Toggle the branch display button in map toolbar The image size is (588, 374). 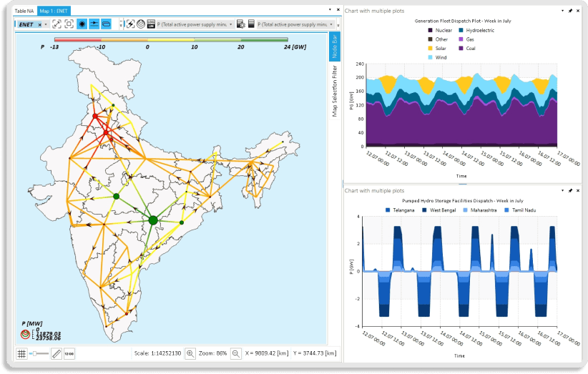click(x=94, y=24)
